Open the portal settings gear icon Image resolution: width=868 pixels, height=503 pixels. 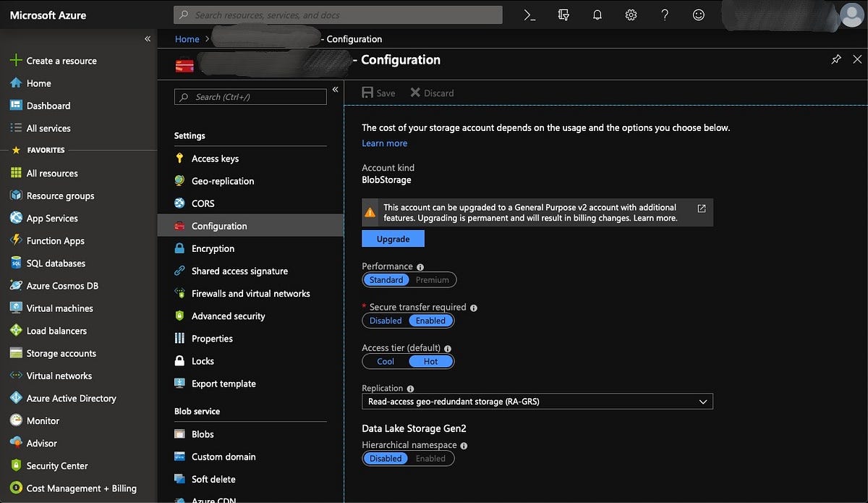(x=630, y=14)
